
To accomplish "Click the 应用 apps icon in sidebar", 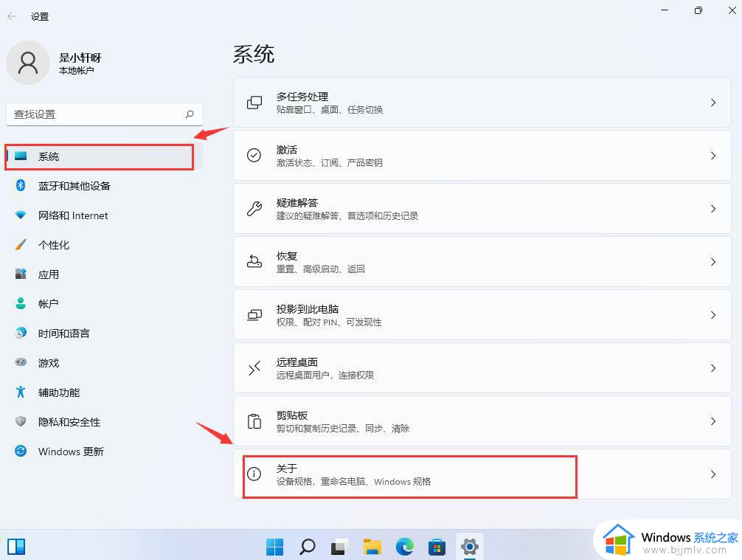I will click(21, 274).
